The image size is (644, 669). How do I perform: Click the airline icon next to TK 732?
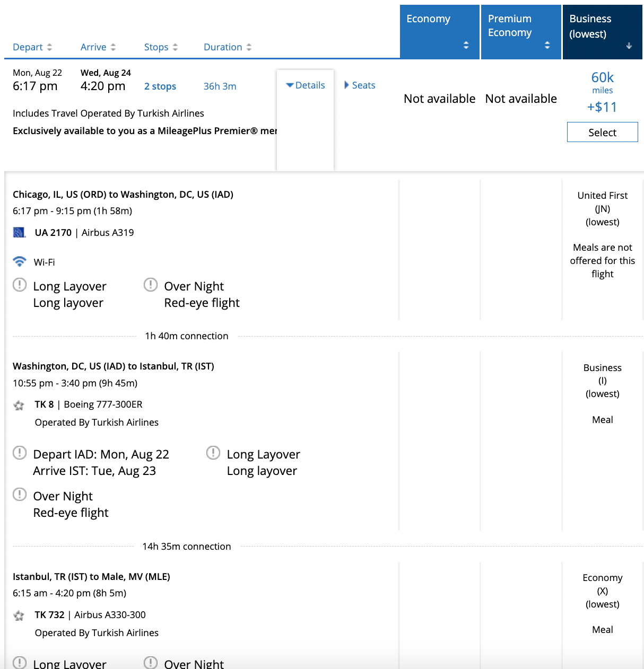19,615
